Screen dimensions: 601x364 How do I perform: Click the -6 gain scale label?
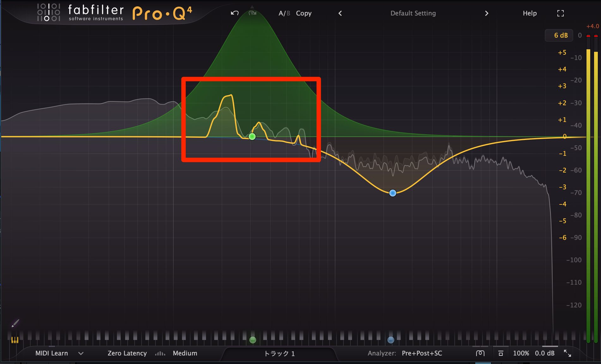tap(562, 238)
